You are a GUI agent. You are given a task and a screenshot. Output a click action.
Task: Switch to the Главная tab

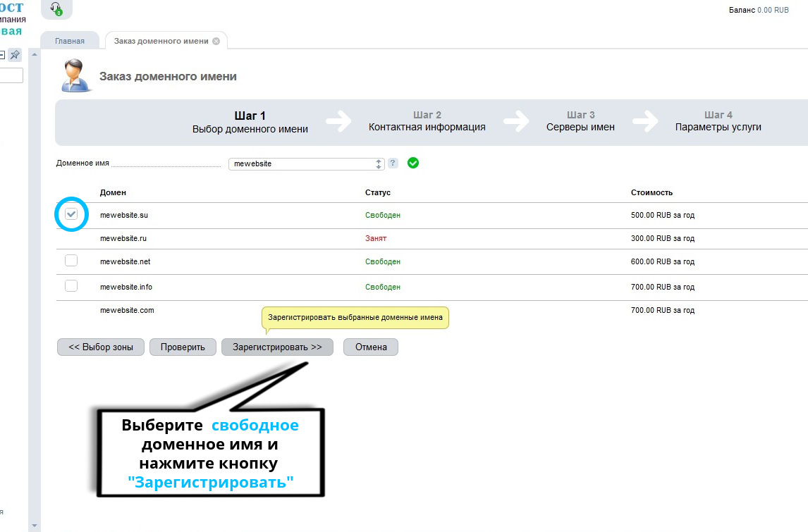coord(70,41)
